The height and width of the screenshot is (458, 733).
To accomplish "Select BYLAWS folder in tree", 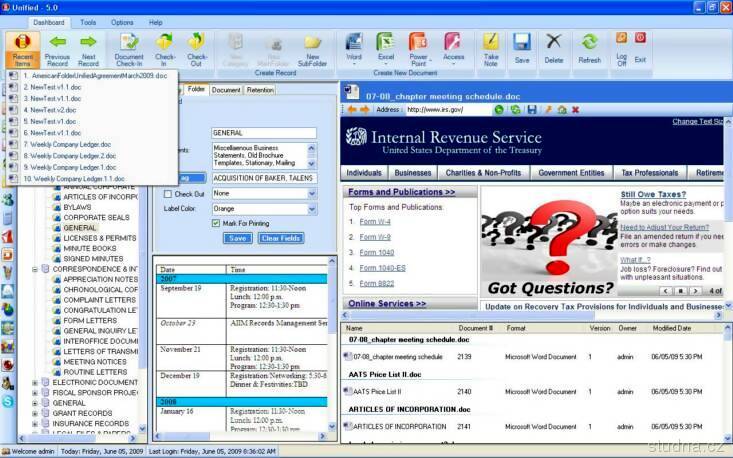I will click(77, 207).
